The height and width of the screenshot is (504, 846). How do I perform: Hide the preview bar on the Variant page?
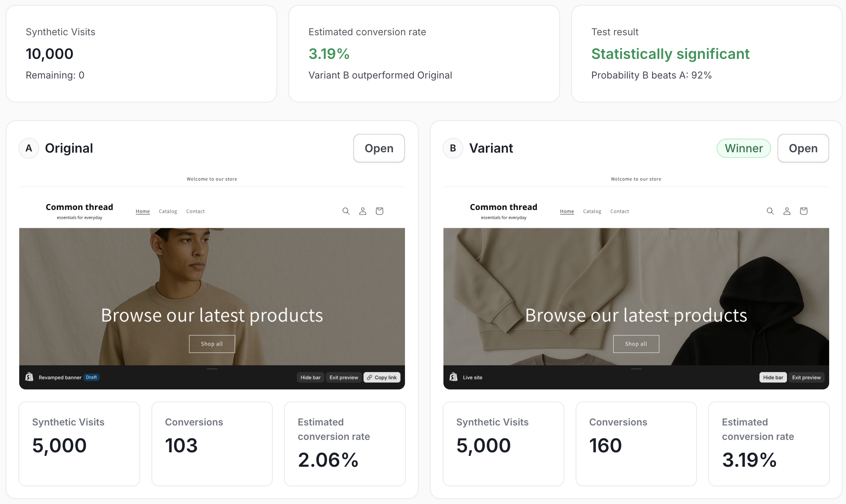click(773, 377)
